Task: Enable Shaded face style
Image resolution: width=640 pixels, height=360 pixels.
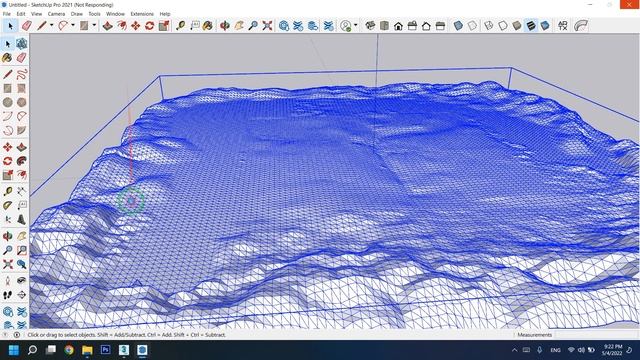Action: (517, 26)
